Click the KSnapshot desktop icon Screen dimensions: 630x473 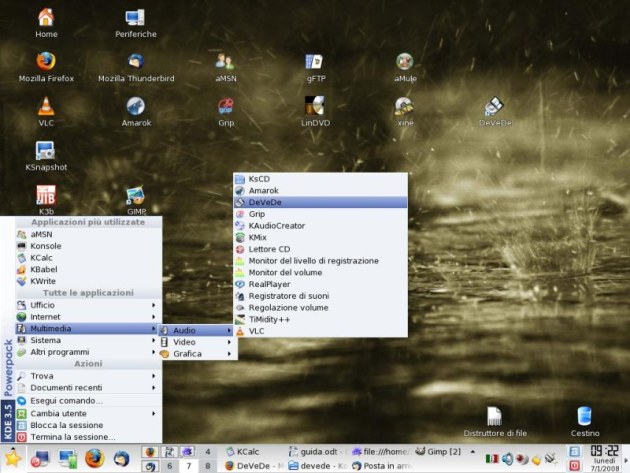(x=46, y=152)
